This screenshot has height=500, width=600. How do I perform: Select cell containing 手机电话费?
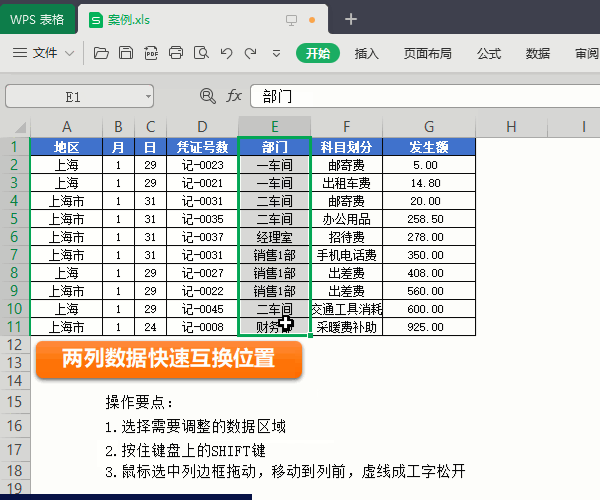[x=346, y=255]
